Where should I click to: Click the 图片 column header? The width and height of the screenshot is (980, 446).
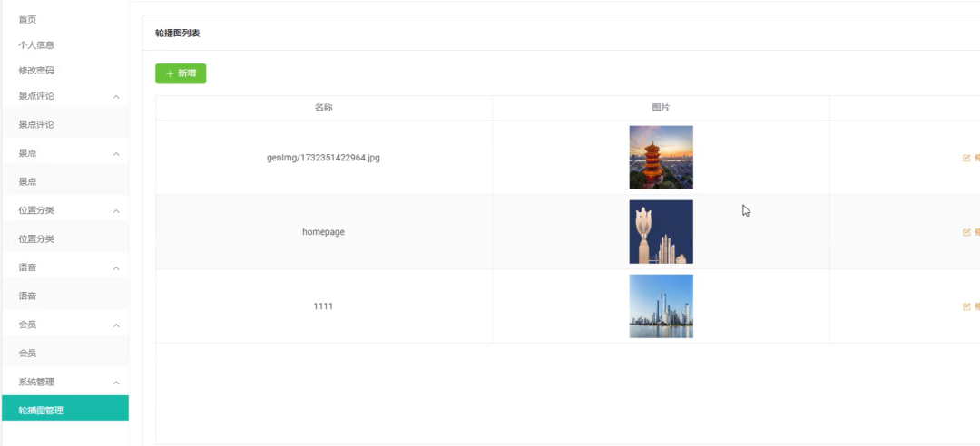click(x=661, y=108)
